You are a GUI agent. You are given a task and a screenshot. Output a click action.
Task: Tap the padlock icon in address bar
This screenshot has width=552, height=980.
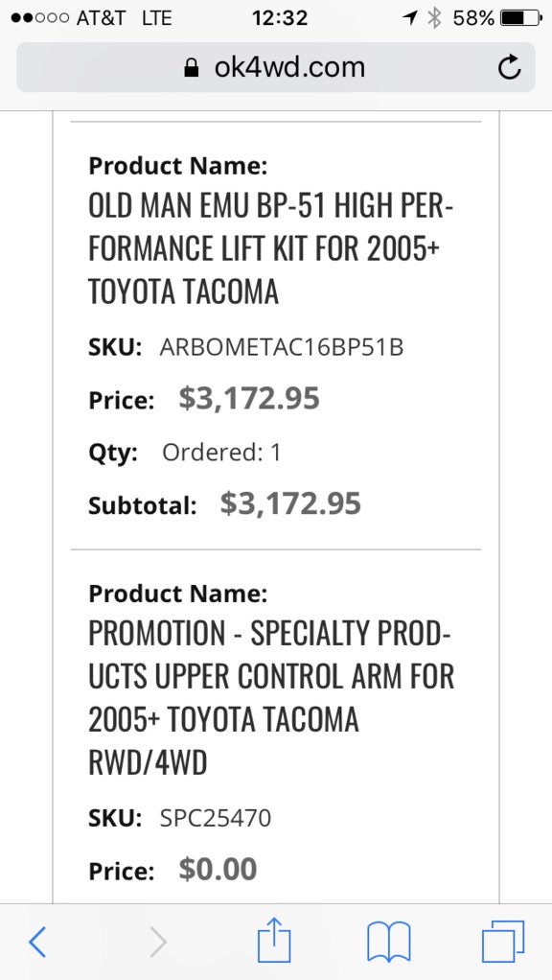coord(191,67)
